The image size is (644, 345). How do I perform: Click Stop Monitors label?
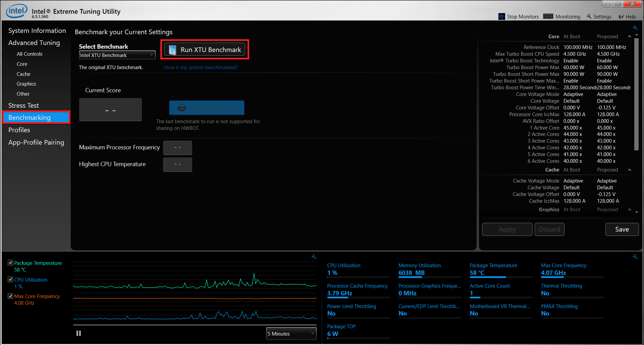click(523, 16)
